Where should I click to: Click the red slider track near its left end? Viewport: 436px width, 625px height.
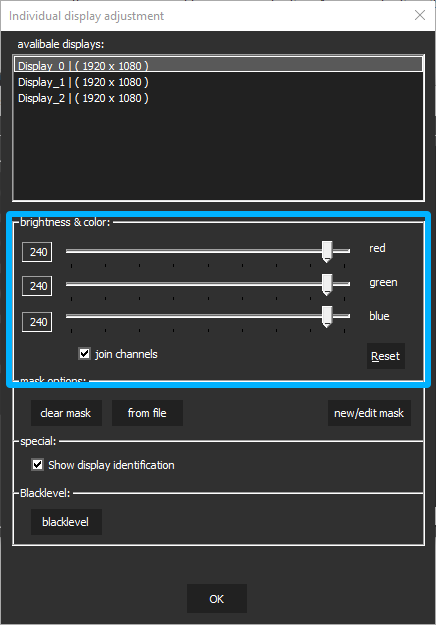point(80,251)
